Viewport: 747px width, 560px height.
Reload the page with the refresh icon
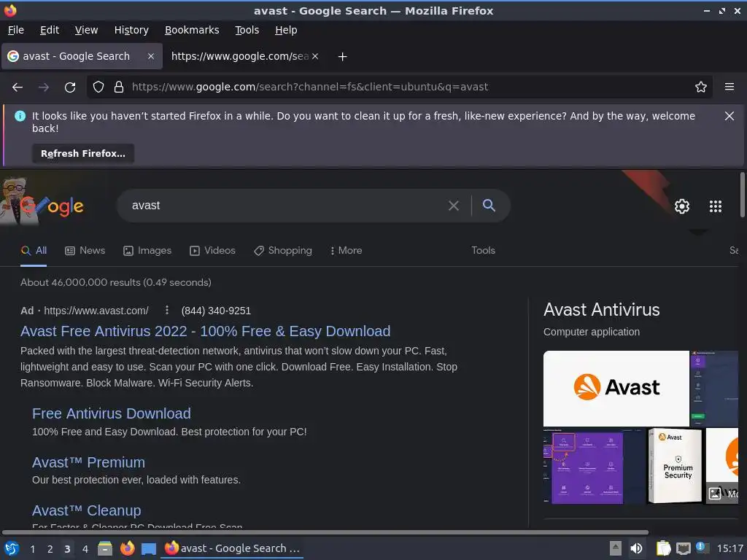coord(70,87)
